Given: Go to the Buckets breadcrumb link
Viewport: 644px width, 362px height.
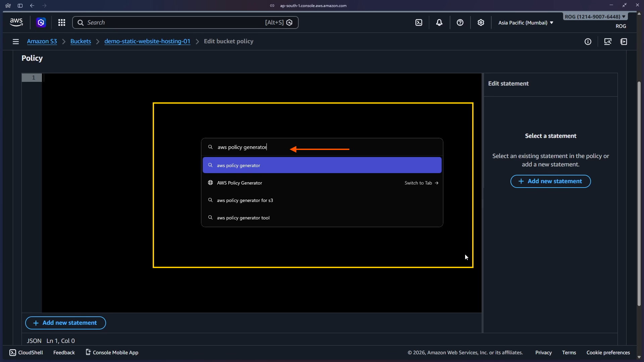Looking at the screenshot, I should (x=81, y=41).
